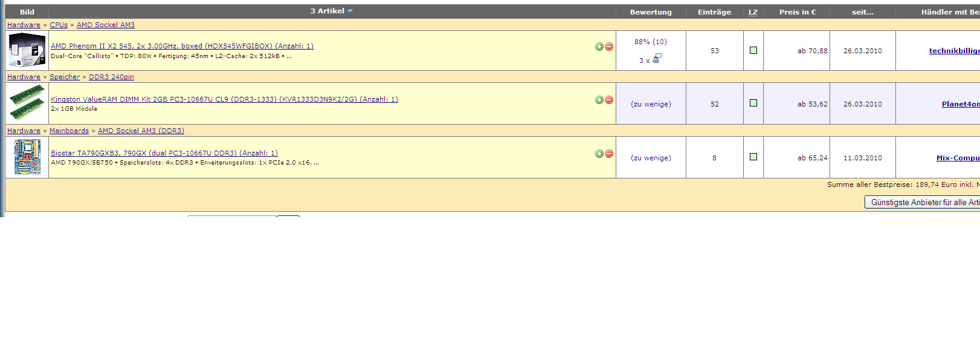Increase quantity of Biostar TA790GXB3 mainboard
The image size is (980, 363).
click(599, 154)
